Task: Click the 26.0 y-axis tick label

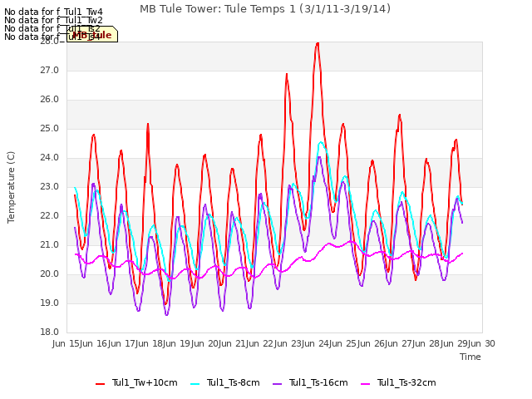Action: pos(50,100)
